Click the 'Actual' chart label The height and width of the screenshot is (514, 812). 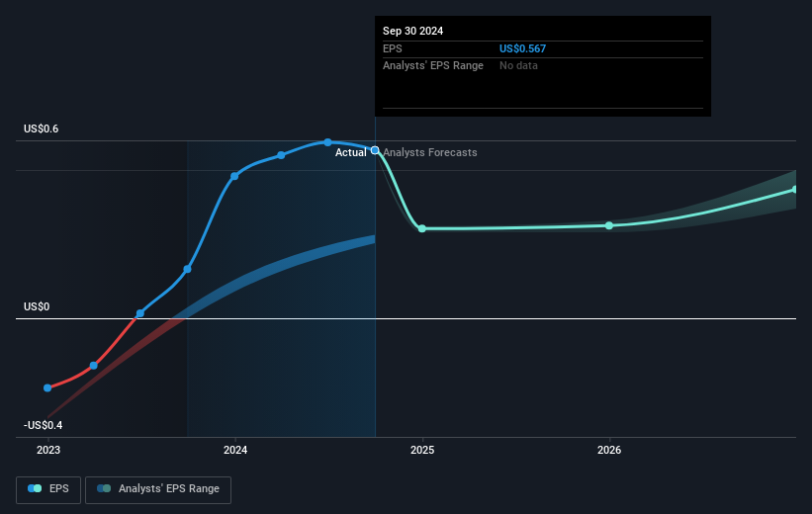(350, 152)
